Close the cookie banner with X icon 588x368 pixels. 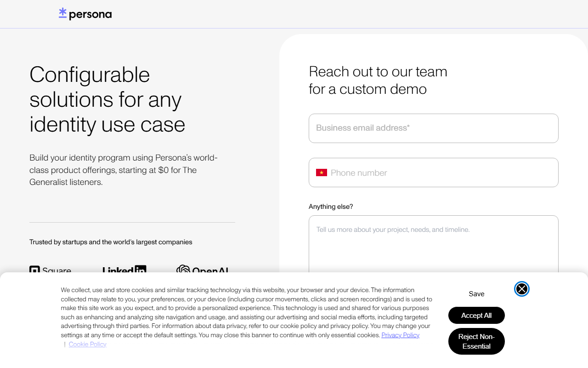point(522,289)
